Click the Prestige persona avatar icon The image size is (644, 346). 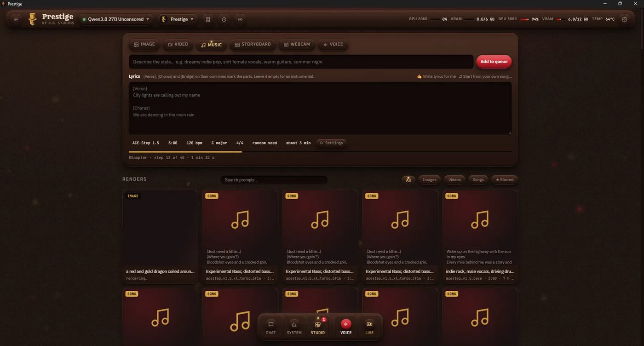point(164,19)
